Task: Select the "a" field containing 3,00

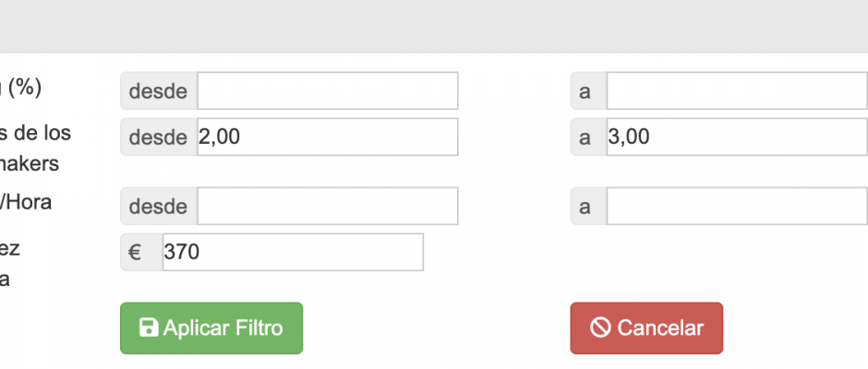Action: coord(737,137)
